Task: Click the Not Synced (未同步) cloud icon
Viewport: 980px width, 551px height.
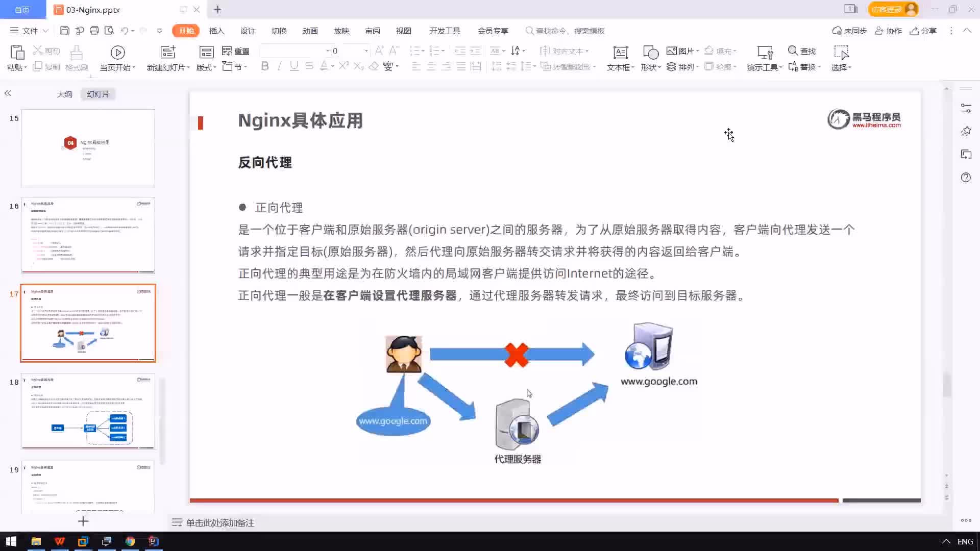Action: [x=837, y=31]
